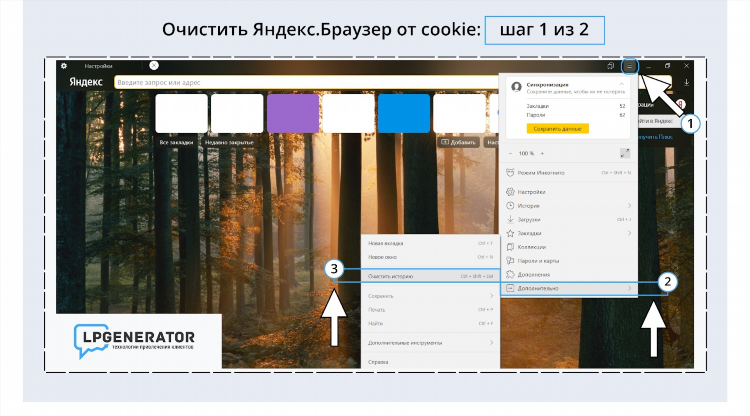This screenshot has width=750, height=416.
Task: Open the hamburger browser menu icon
Action: coord(629,66)
